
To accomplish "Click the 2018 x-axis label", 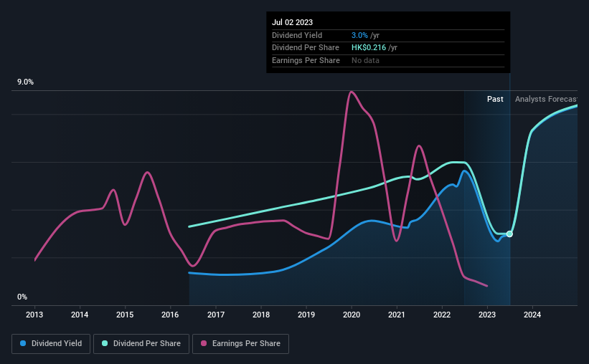I will pyautogui.click(x=261, y=315).
